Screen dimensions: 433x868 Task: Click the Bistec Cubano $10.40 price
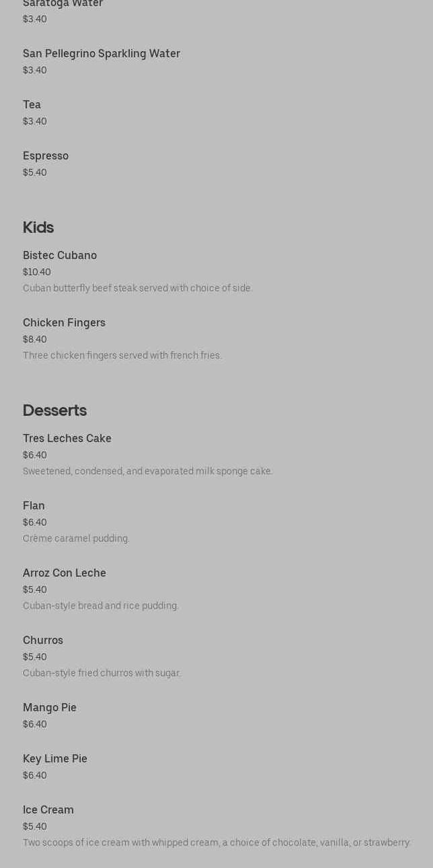click(37, 272)
